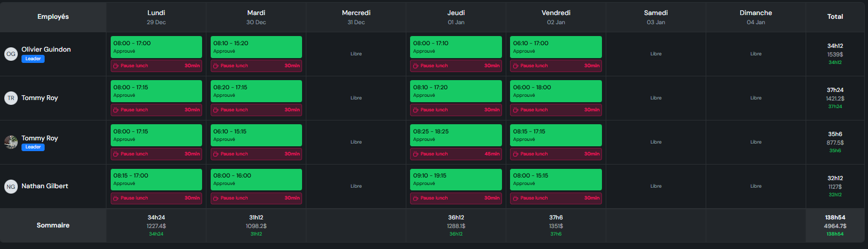Viewport: 868px width, 249px height.
Task: Select the 08:25 - 18:25 shift on Jeudi
Action: pyautogui.click(x=456, y=135)
